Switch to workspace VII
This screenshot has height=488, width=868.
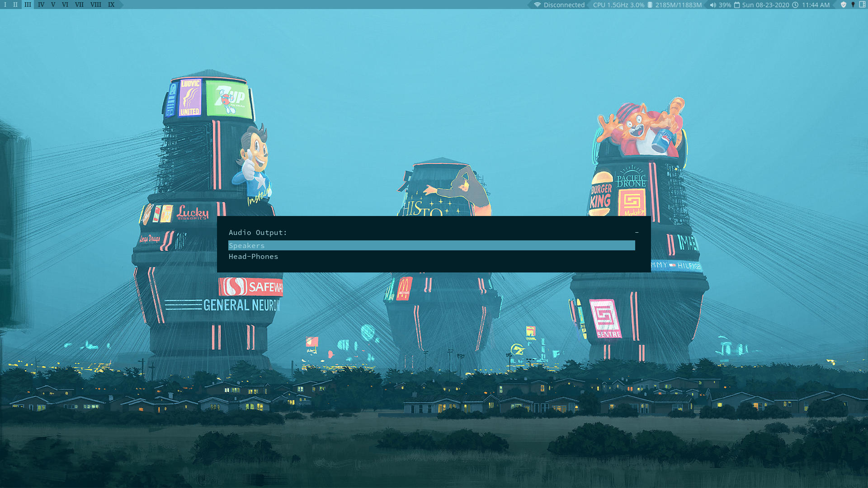[x=80, y=5]
